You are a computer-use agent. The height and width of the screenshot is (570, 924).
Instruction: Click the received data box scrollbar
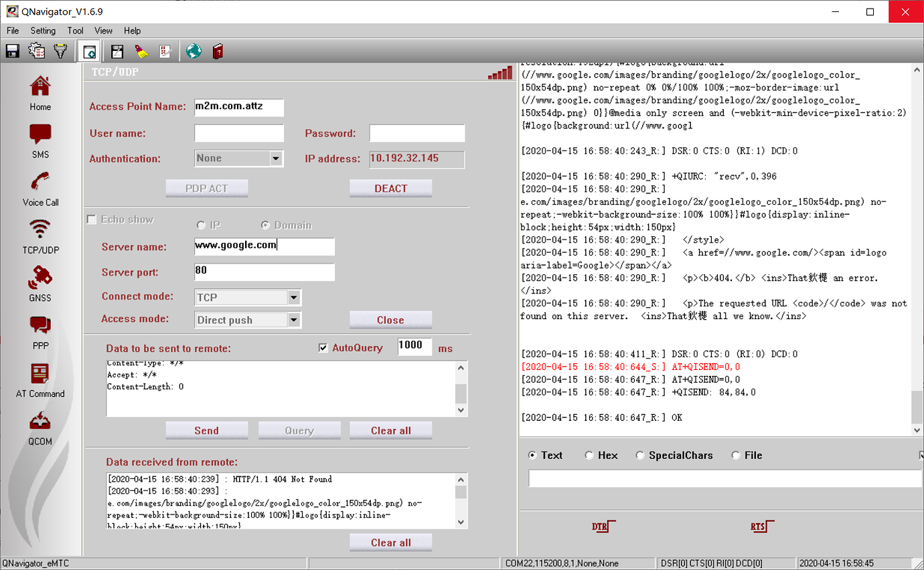tap(461, 501)
